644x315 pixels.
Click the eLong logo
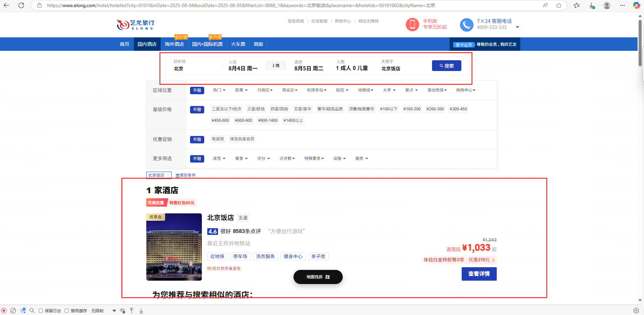[x=136, y=25]
